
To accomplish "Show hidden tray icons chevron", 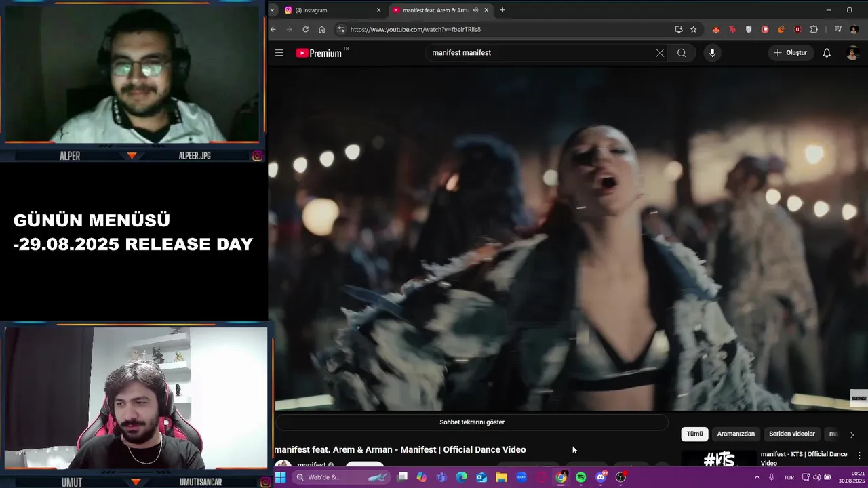I will coord(757,477).
